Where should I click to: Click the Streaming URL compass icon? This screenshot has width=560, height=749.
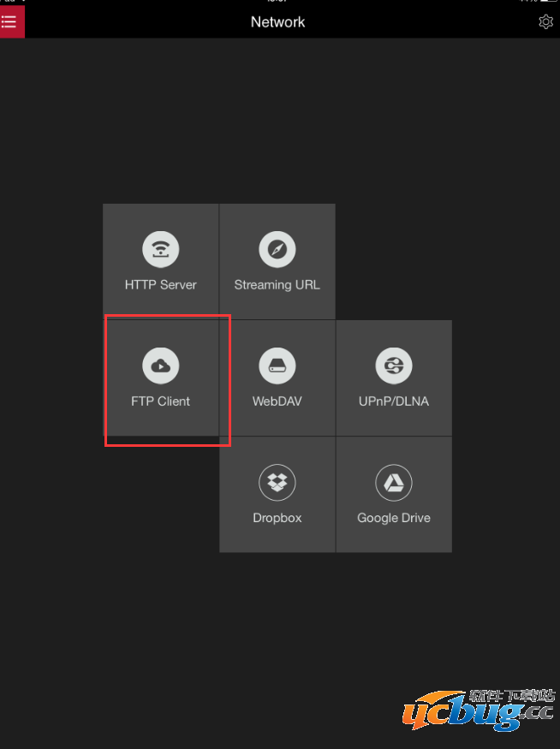tap(277, 250)
